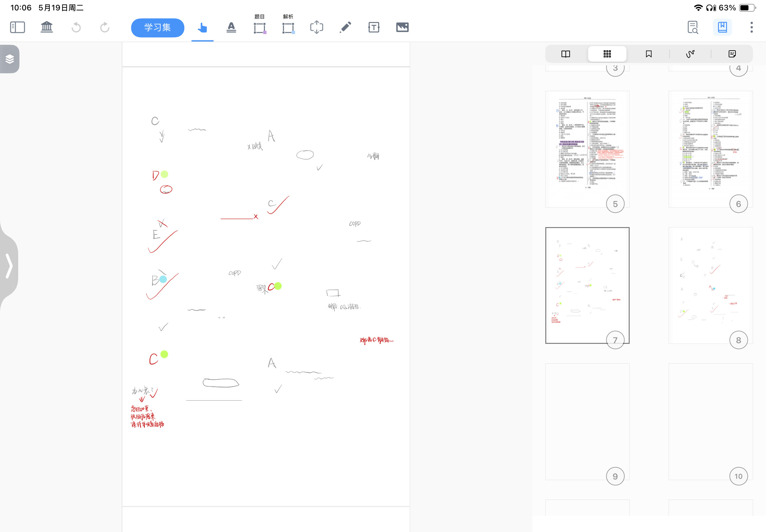Switch to the grid thumbnails tab
766x532 pixels.
pos(607,54)
